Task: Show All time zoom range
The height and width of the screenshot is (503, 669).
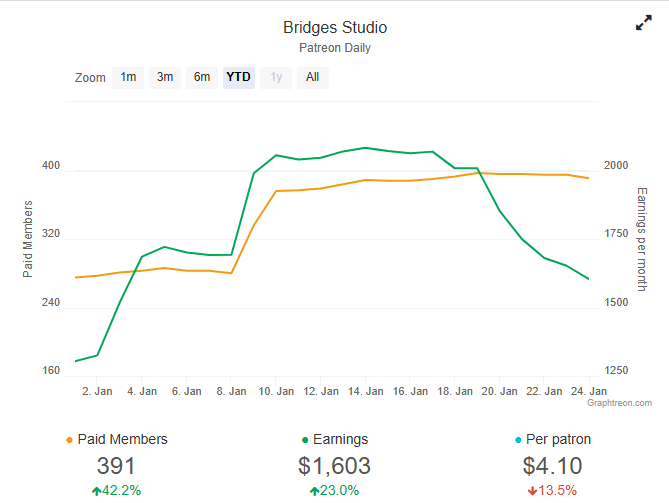Action: pos(313,78)
